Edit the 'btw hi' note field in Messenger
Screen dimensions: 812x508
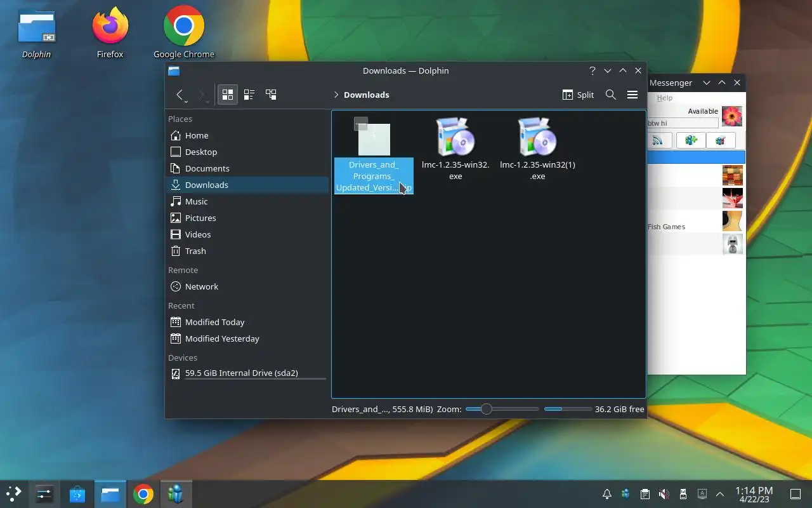coord(683,123)
